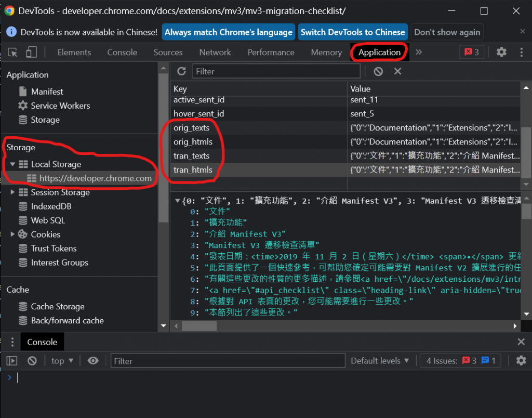The width and height of the screenshot is (532, 418).
Task: Click Switch DevTools to Chinese button
Action: coord(353,32)
